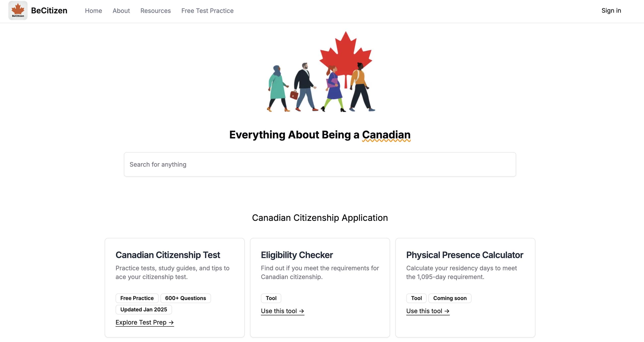Select the Free Practice tag
Viewport: 644px width, 342px height.
[137, 298]
